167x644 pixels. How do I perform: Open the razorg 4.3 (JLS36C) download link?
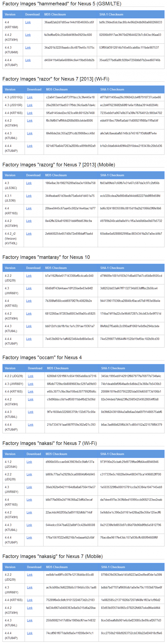pos(29,183)
